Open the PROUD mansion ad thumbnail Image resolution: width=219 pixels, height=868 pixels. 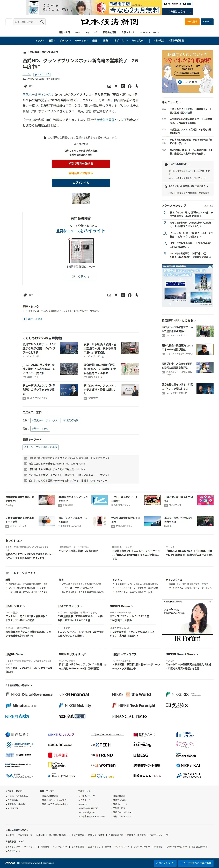click(x=187, y=285)
